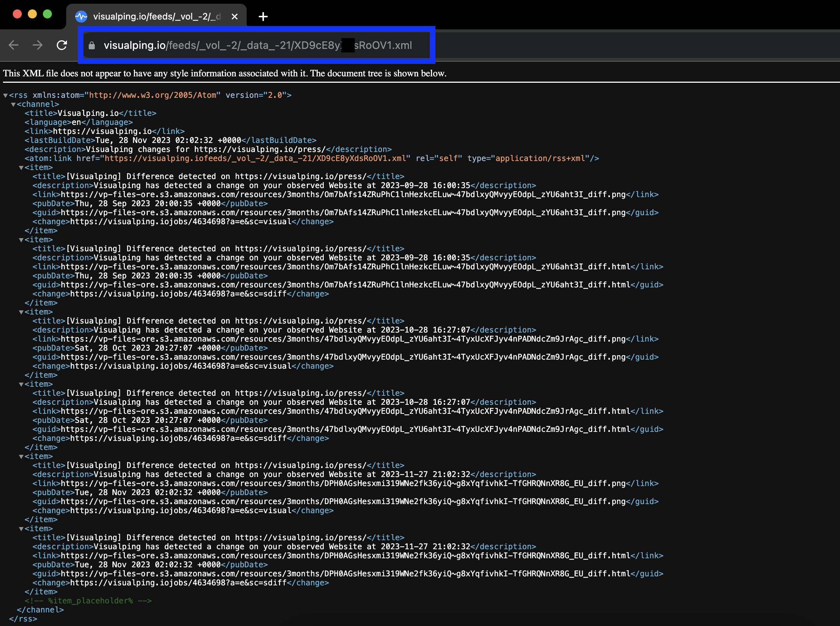
Task: Click description text Visualping changes for press
Action: [x=206, y=150]
